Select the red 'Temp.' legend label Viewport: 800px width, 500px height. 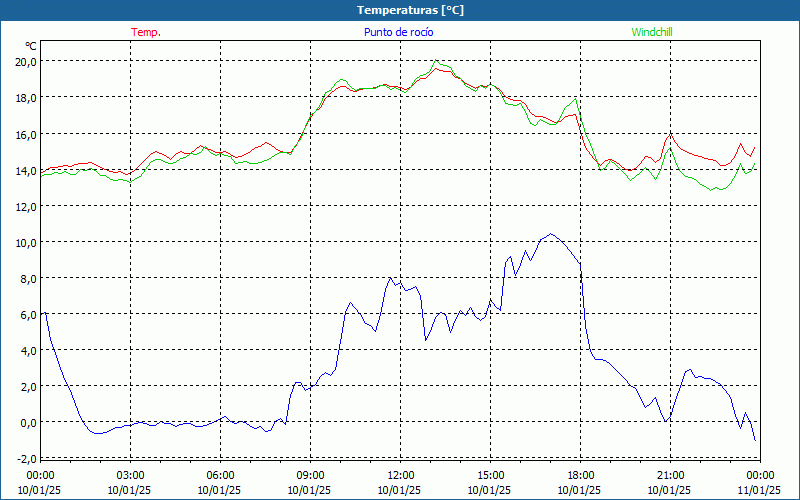[146, 32]
